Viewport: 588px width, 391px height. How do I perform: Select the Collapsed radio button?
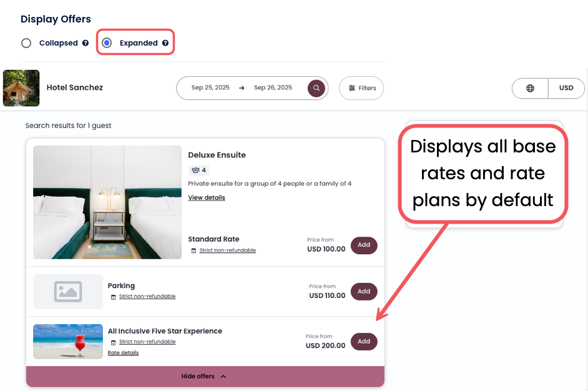click(26, 43)
